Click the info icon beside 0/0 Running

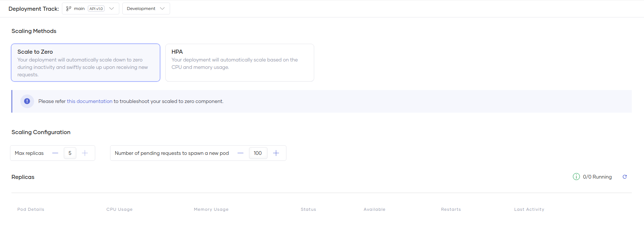tap(576, 177)
